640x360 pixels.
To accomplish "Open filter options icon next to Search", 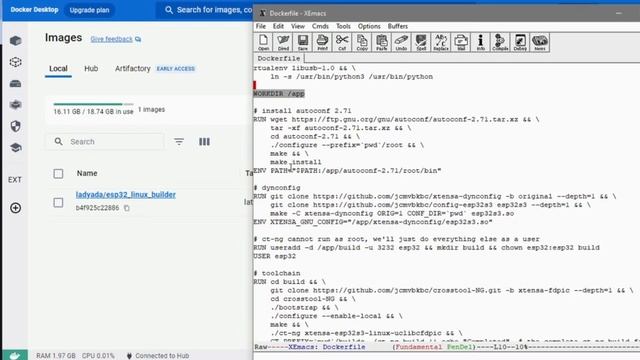I will coord(179,142).
